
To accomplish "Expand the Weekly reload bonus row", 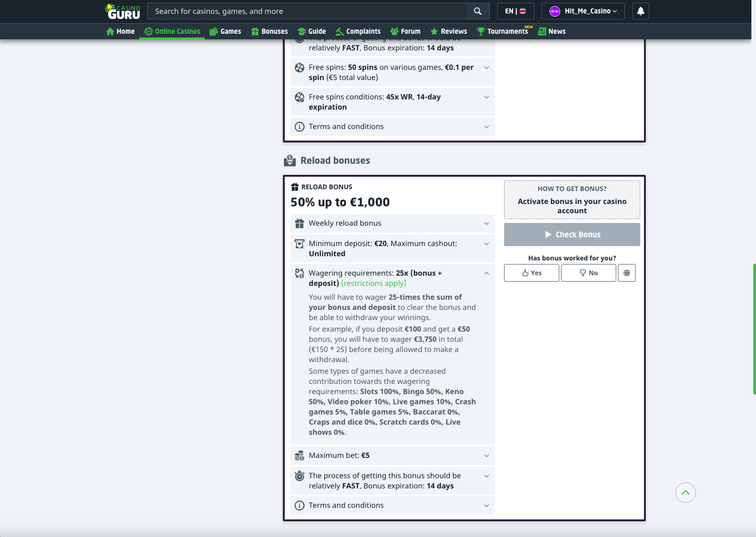I will (486, 224).
